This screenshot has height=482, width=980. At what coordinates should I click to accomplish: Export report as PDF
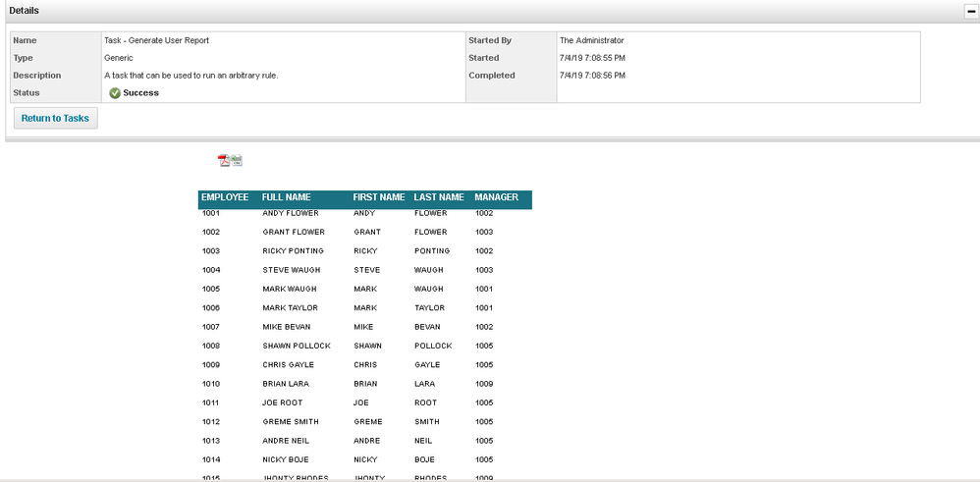coord(224,161)
